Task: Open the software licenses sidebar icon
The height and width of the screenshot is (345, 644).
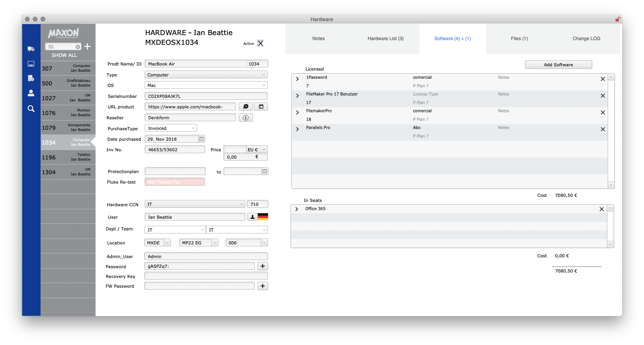Action: click(x=31, y=78)
